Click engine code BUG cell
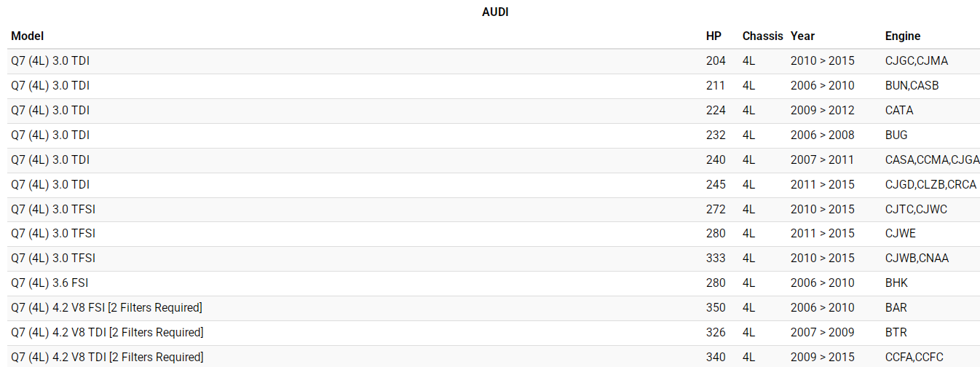 pos(896,135)
